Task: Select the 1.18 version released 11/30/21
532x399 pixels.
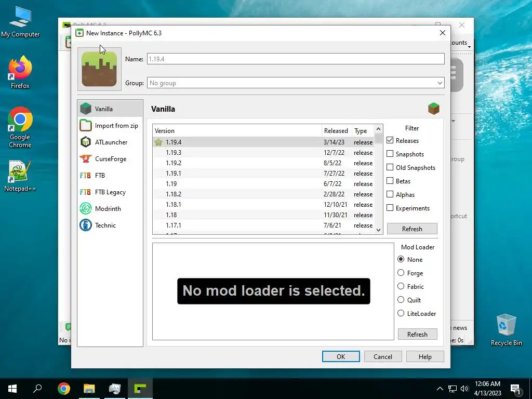Action: (x=263, y=215)
